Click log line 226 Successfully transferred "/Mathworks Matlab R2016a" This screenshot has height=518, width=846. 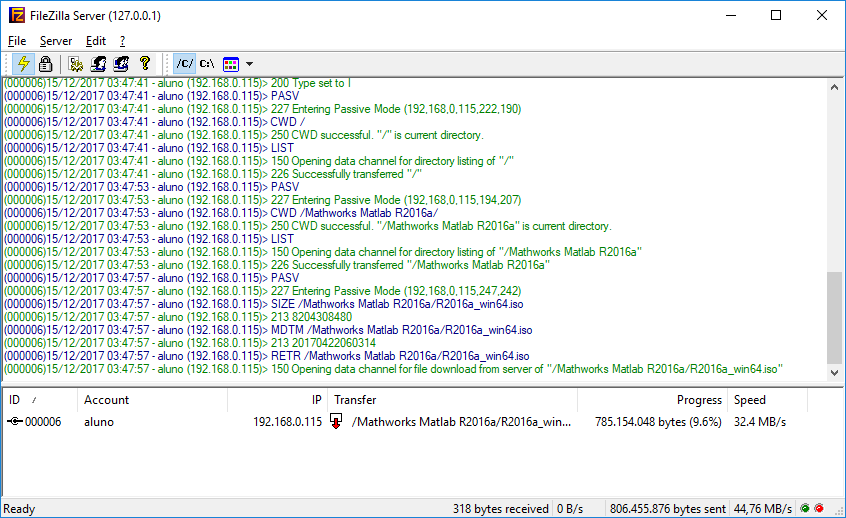coord(277,265)
